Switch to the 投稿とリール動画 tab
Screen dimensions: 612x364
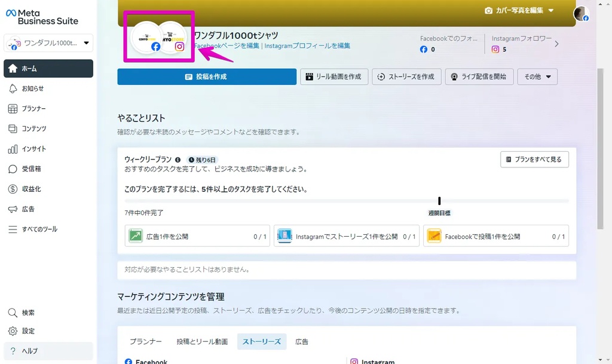(202, 342)
